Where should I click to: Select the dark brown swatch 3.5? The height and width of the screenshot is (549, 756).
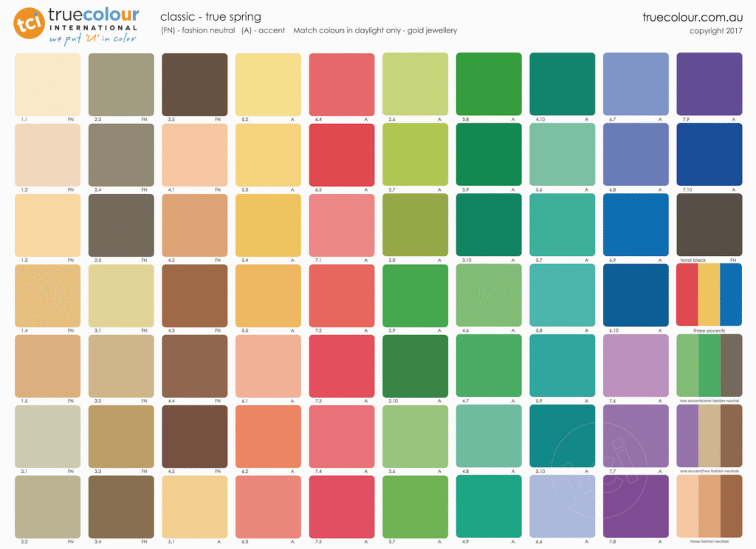click(194, 83)
